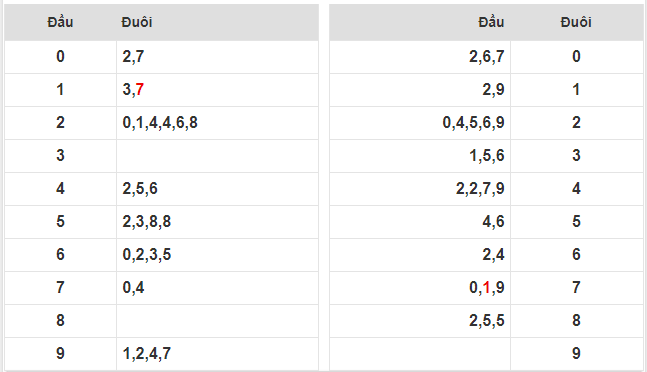Select the cell showing 1,5,6
Screen dimensions: 647x372
point(420,156)
